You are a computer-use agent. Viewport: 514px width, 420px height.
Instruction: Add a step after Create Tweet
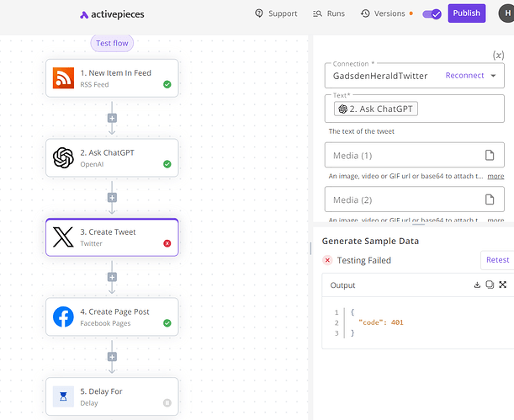pyautogui.click(x=112, y=277)
